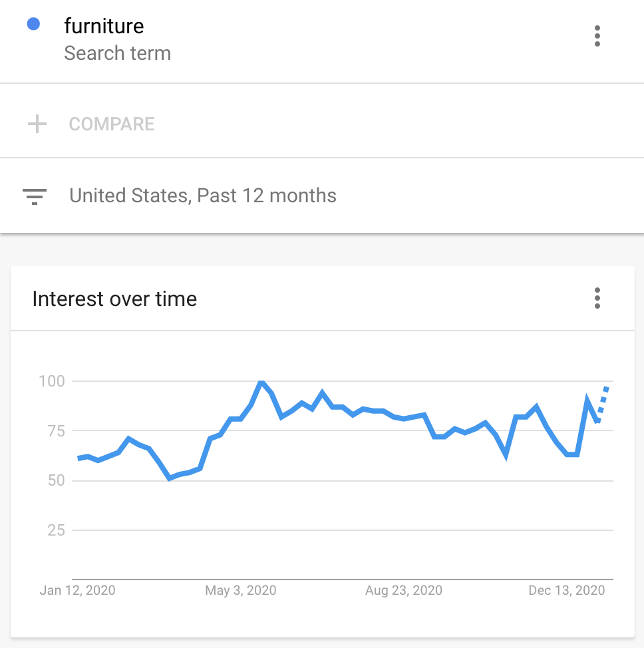This screenshot has height=648, width=644.
Task: Click the Jan 12, 2020 axis label
Action: tap(77, 590)
